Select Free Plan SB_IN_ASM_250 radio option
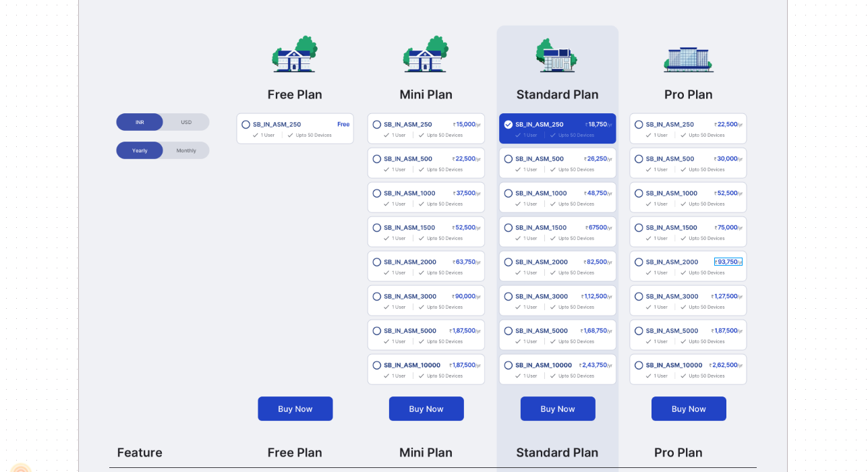The height and width of the screenshot is (472, 868). (x=246, y=125)
